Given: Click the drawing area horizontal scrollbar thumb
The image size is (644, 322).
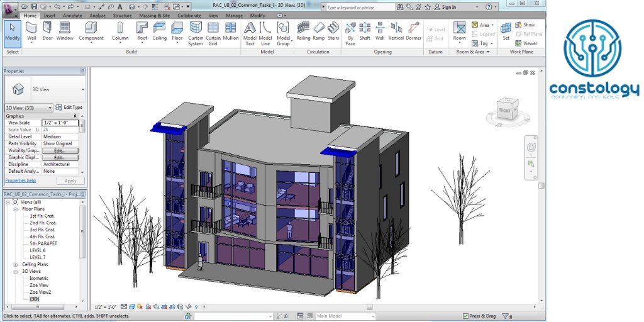Looking at the screenshot, I should pyautogui.click(x=369, y=307).
